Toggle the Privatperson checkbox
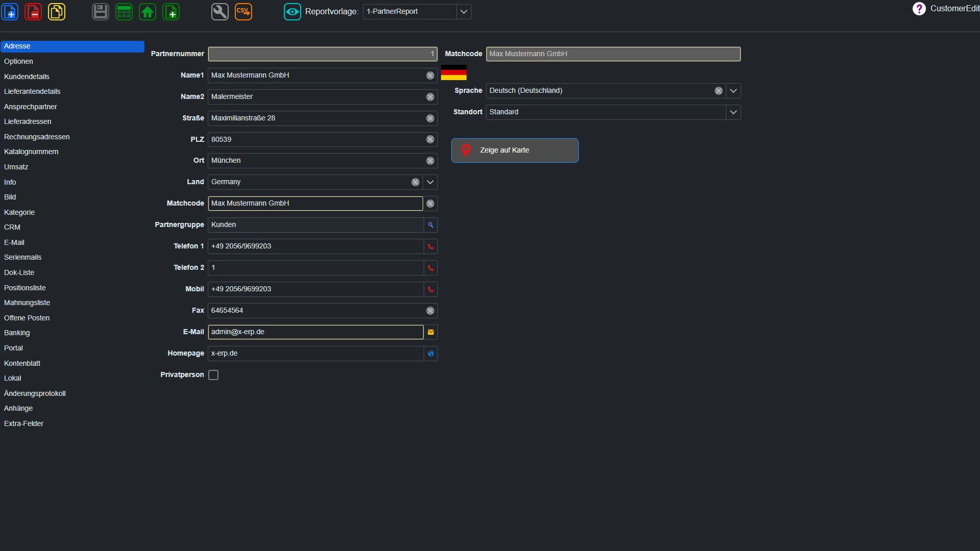The width and height of the screenshot is (980, 551). (x=213, y=375)
